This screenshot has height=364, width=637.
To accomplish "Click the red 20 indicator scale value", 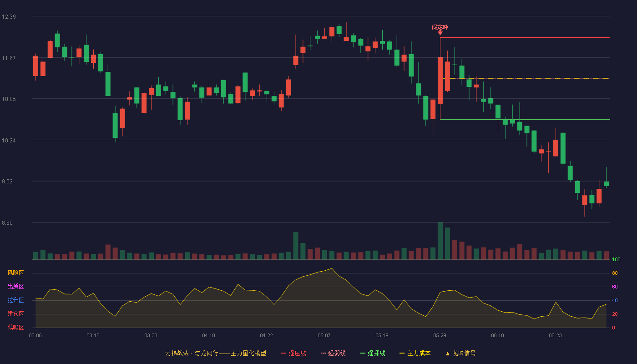I will click(x=615, y=314).
